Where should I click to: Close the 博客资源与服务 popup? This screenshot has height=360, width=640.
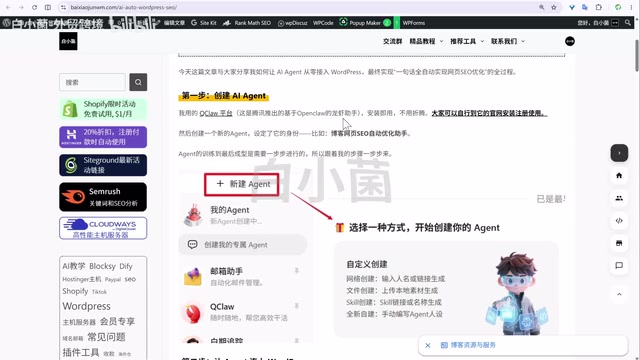(x=428, y=345)
